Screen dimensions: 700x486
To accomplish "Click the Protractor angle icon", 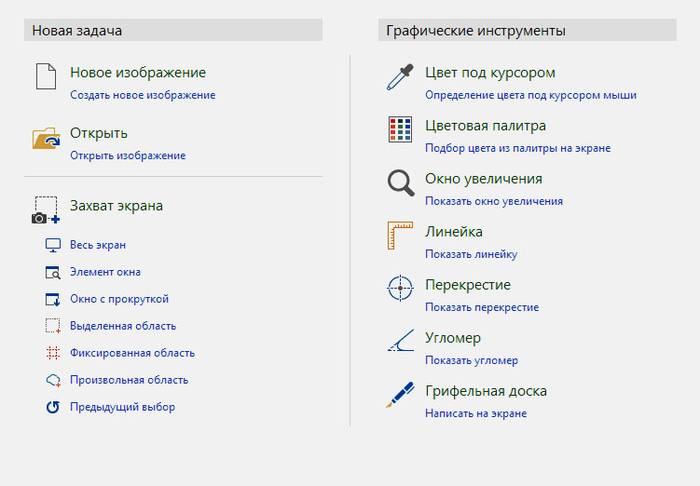I will tap(400, 343).
